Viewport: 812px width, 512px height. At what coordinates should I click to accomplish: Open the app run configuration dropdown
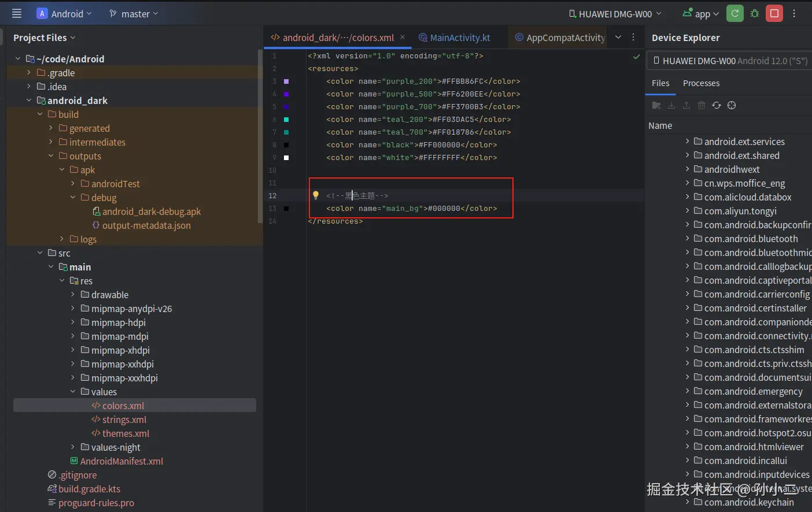pos(701,14)
